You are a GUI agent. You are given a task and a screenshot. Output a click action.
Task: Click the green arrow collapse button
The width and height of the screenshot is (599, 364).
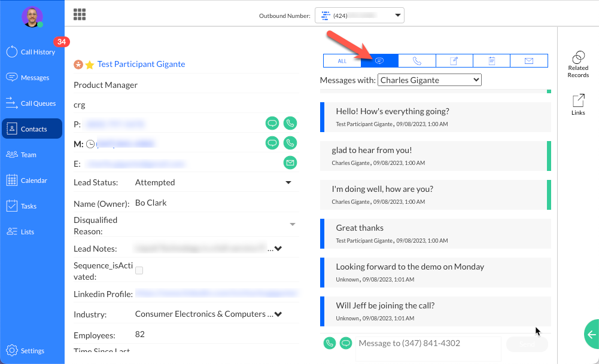[591, 335]
